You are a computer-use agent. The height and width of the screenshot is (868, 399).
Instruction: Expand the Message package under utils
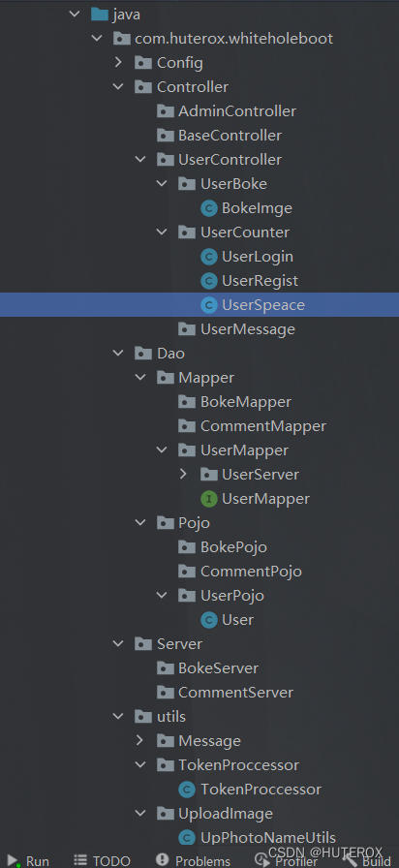[x=139, y=740]
